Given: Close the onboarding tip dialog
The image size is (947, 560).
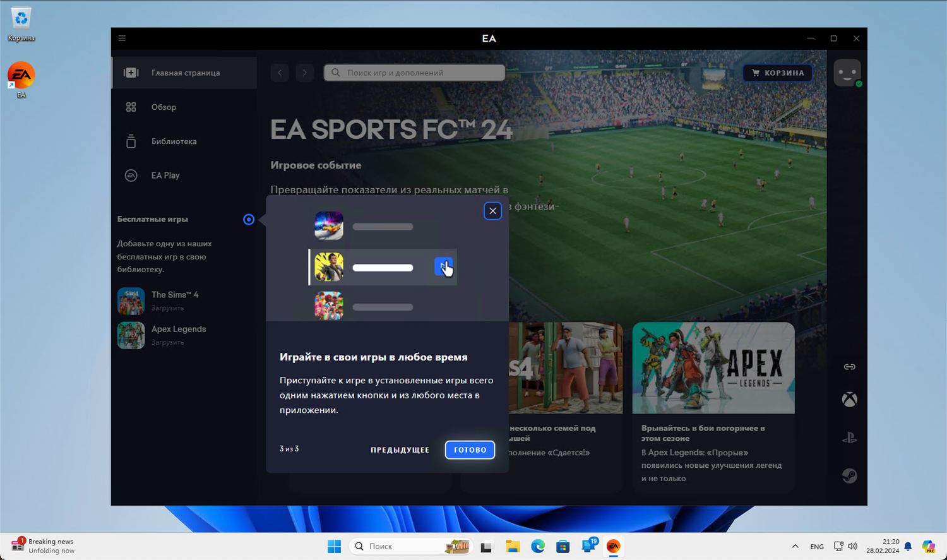Looking at the screenshot, I should (493, 211).
